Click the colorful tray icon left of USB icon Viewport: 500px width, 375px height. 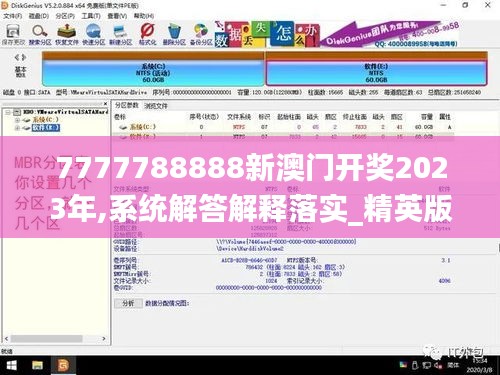coord(403,365)
